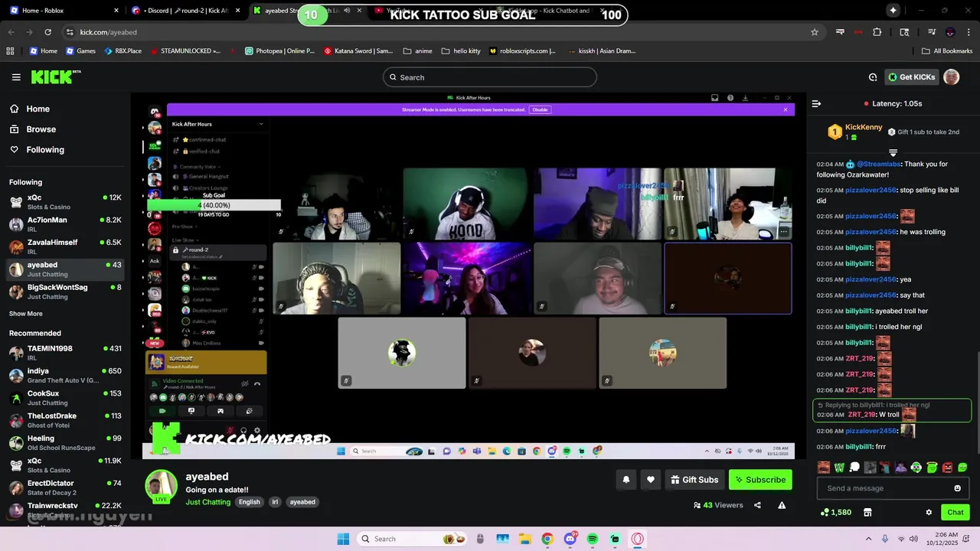The height and width of the screenshot is (551, 980).
Task: Expand the gift leaderboard arrow
Action: (893, 153)
